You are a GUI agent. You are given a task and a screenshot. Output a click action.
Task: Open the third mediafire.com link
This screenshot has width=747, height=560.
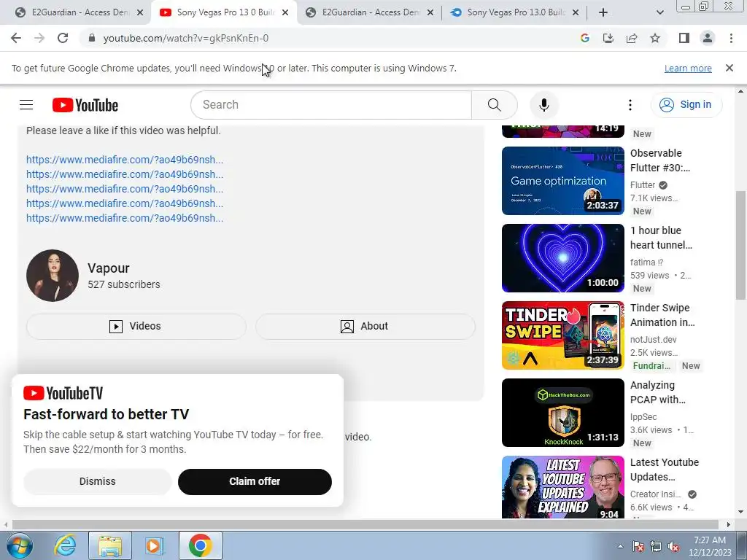[124, 189]
